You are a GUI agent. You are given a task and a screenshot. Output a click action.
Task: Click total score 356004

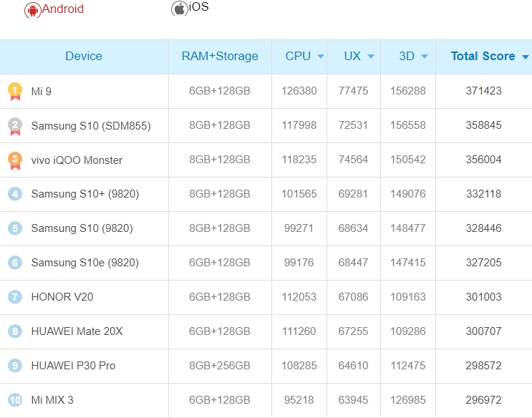click(x=483, y=159)
